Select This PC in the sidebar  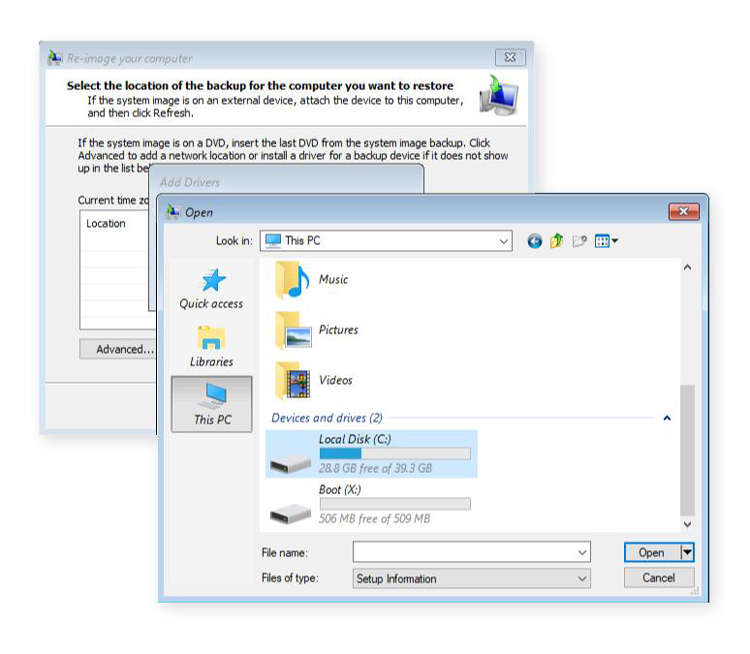[x=211, y=403]
